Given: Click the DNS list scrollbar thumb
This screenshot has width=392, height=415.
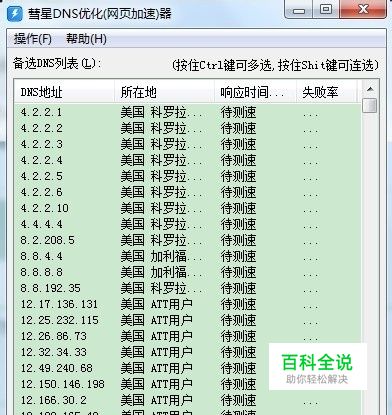Looking at the screenshot, I should [370, 106].
